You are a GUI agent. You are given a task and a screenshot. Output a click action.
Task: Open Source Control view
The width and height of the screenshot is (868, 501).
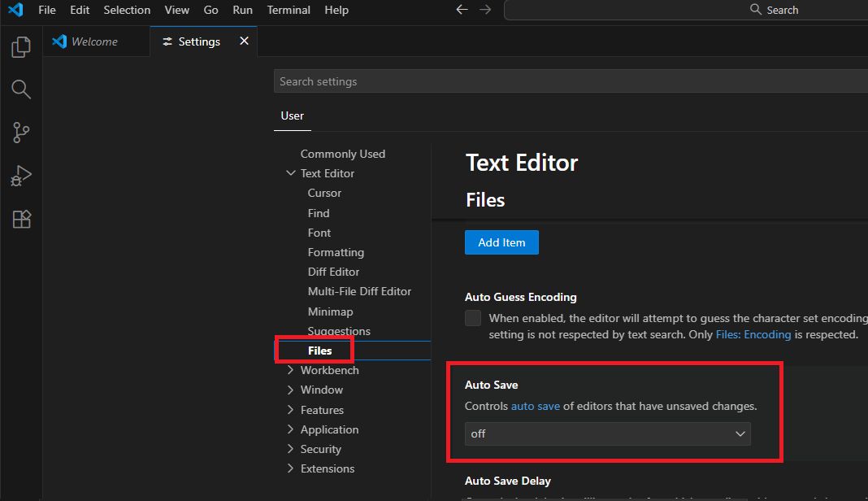pyautogui.click(x=21, y=133)
